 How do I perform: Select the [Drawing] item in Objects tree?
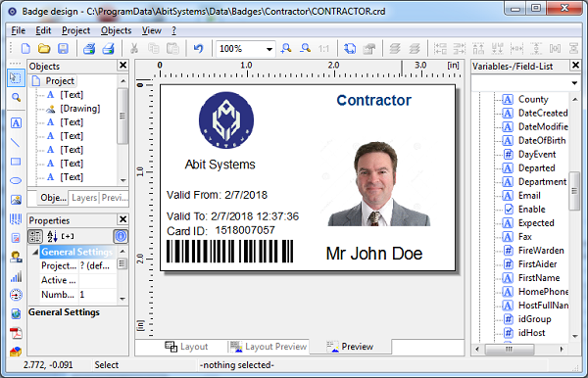[x=80, y=109]
